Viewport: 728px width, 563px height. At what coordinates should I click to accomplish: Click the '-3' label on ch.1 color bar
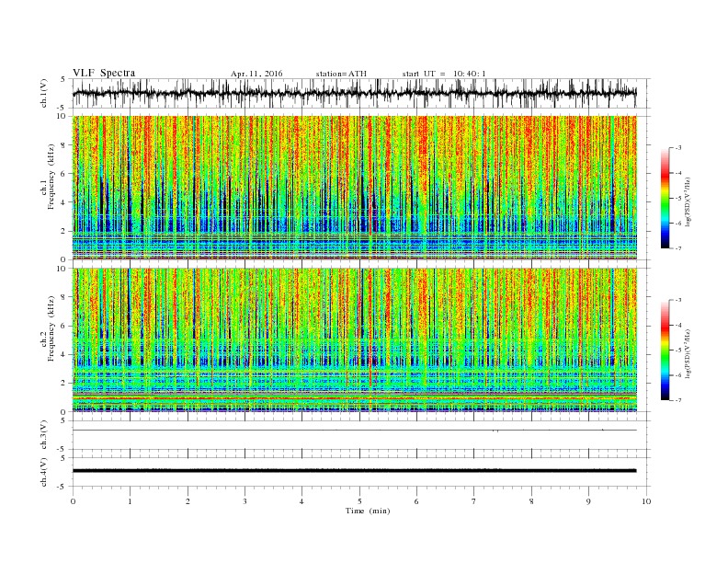677,148
